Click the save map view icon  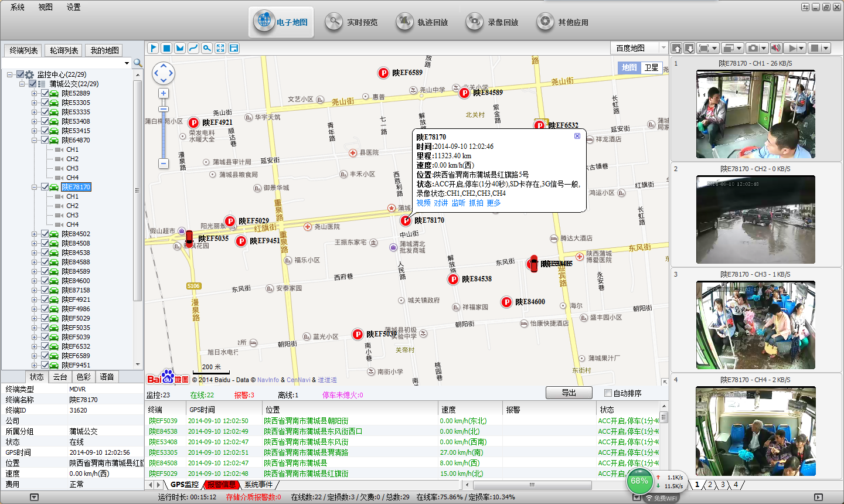(x=233, y=48)
